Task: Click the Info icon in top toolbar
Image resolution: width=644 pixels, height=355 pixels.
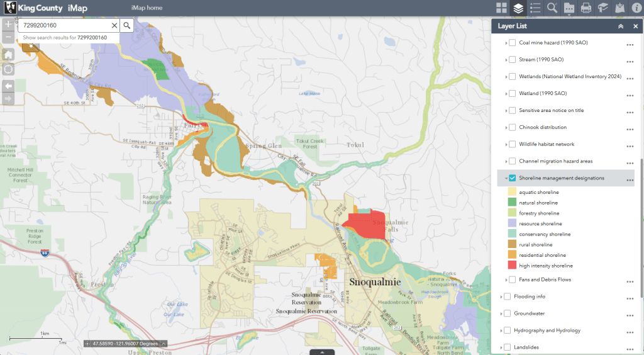Action: coord(636,8)
